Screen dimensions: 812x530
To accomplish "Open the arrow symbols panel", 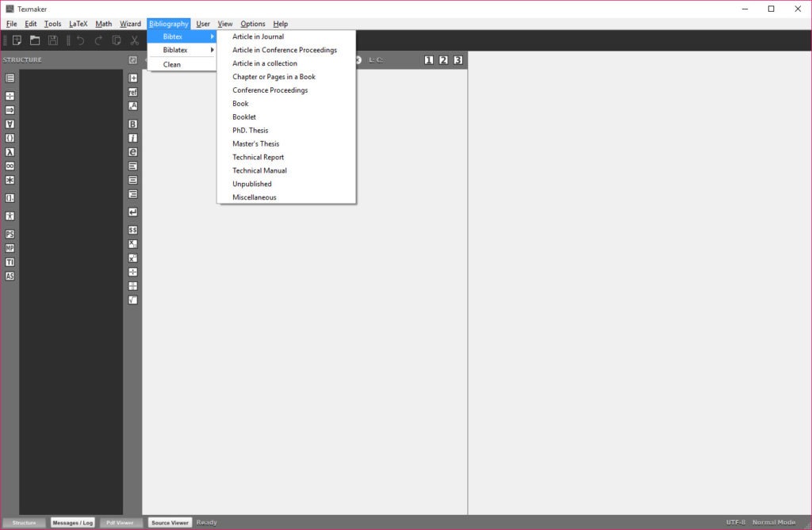I will click(10, 110).
